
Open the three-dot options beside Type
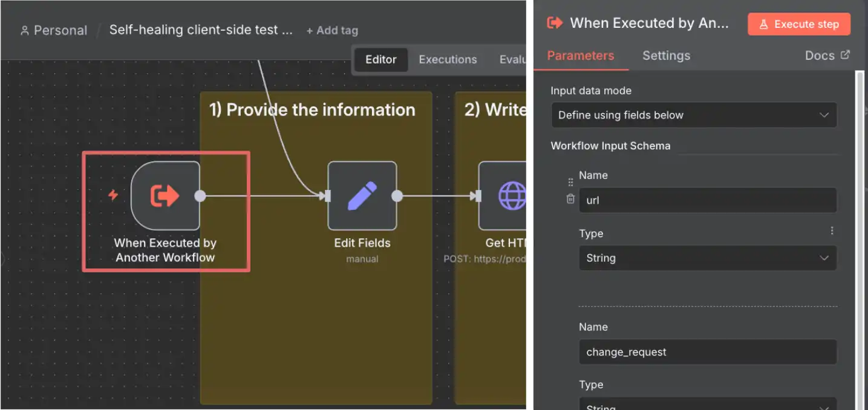pos(832,230)
